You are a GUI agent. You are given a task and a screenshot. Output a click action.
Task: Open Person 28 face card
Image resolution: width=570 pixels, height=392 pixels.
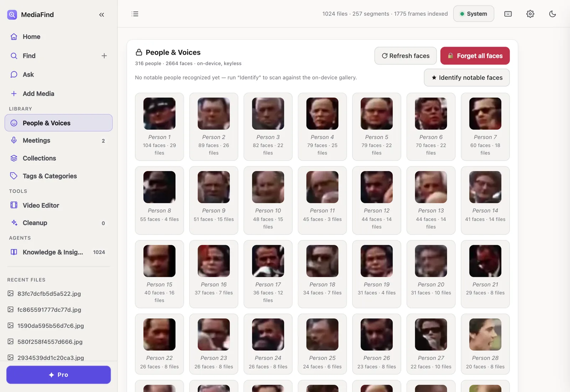coord(485,344)
